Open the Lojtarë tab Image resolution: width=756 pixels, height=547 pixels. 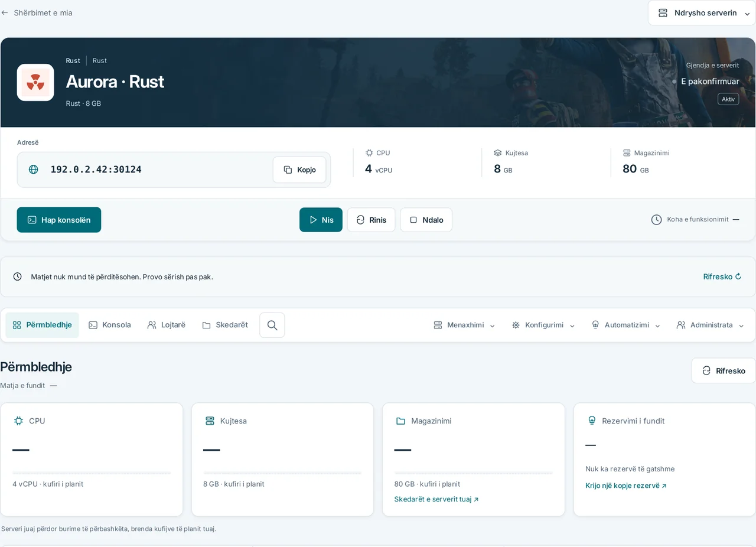click(x=167, y=325)
